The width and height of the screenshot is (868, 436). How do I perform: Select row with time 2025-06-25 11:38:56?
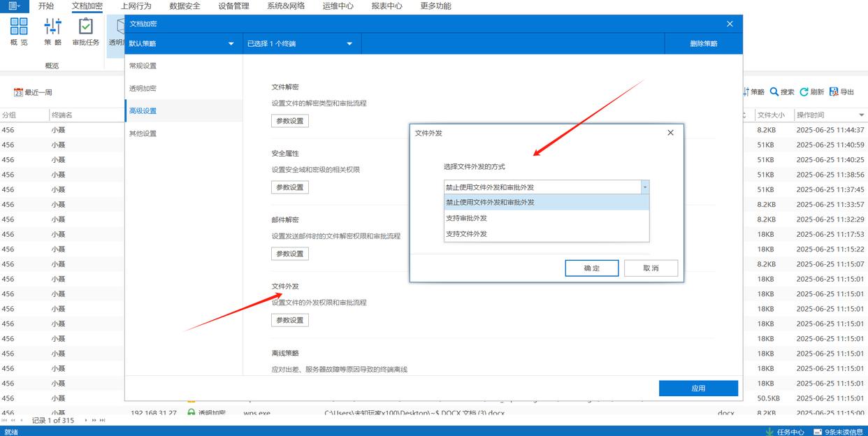[x=434, y=175]
